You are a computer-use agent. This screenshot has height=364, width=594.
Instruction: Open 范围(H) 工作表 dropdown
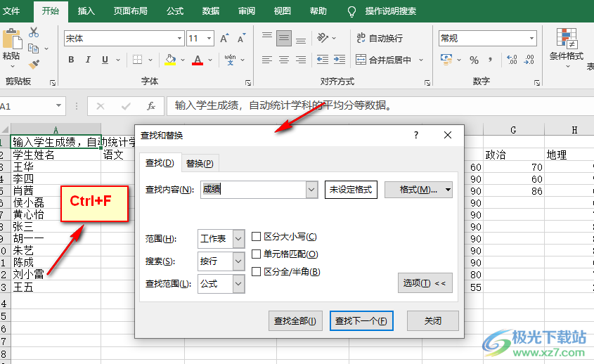pyautogui.click(x=238, y=239)
